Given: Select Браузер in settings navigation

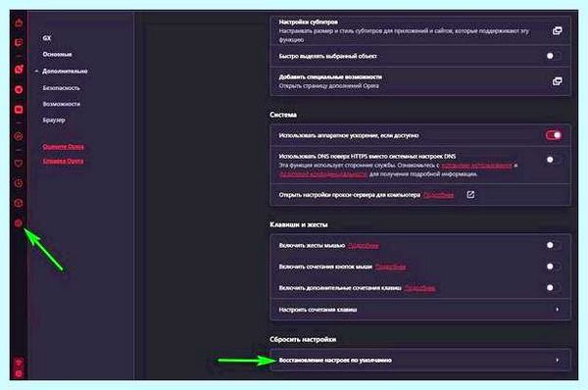Looking at the screenshot, I should click(x=54, y=120).
